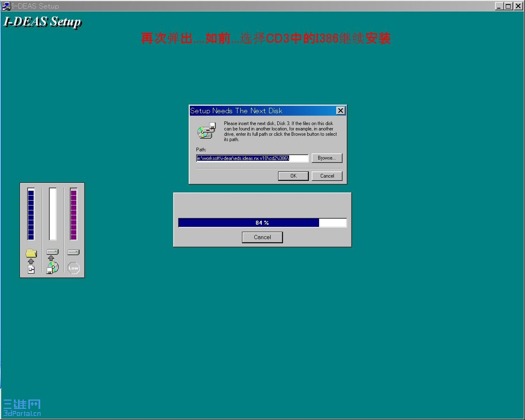Screen dimensions: 525x420
Task: Click the document file icon below the folder
Action: tap(31, 269)
